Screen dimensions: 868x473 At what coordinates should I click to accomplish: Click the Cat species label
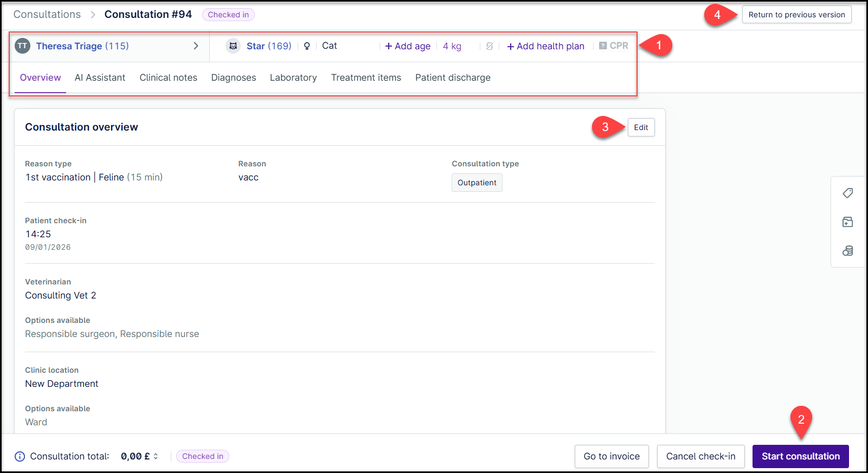[x=330, y=46]
